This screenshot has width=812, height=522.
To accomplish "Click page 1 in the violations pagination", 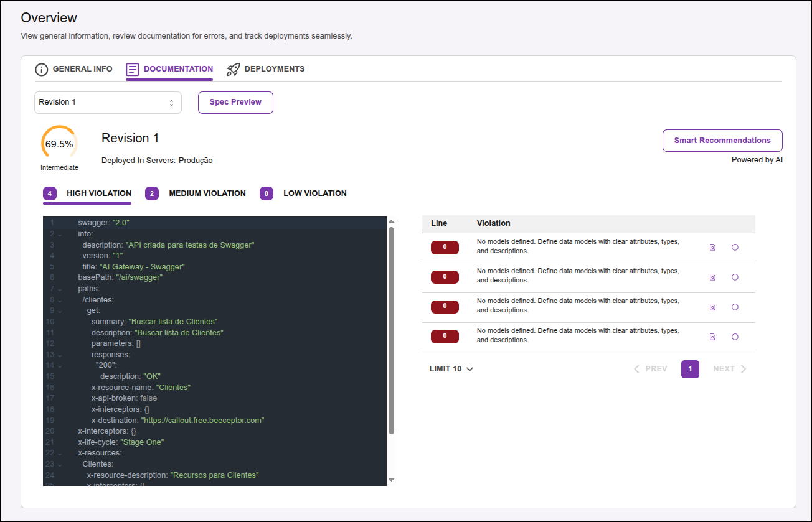I will pyautogui.click(x=690, y=368).
